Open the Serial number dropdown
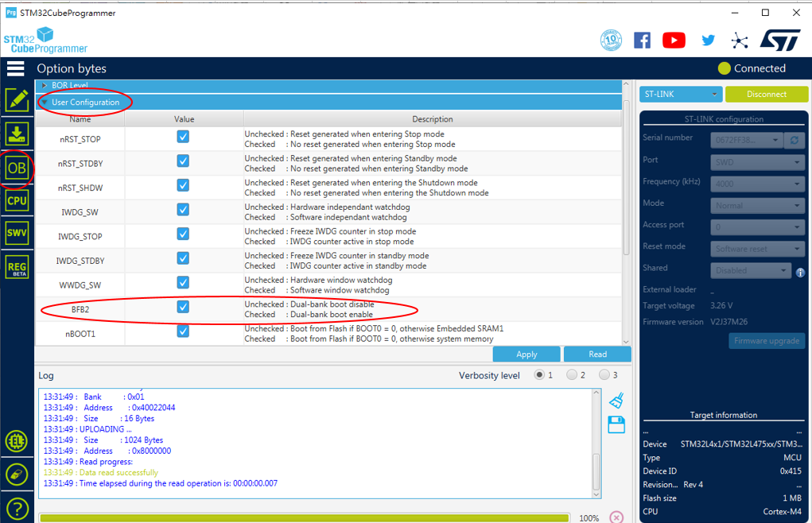812x523 pixels. (746, 140)
